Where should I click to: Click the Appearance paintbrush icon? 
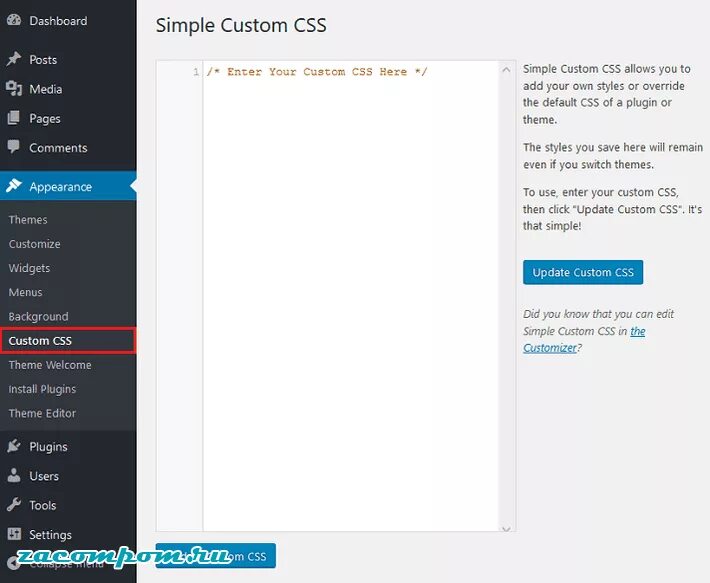[14, 186]
